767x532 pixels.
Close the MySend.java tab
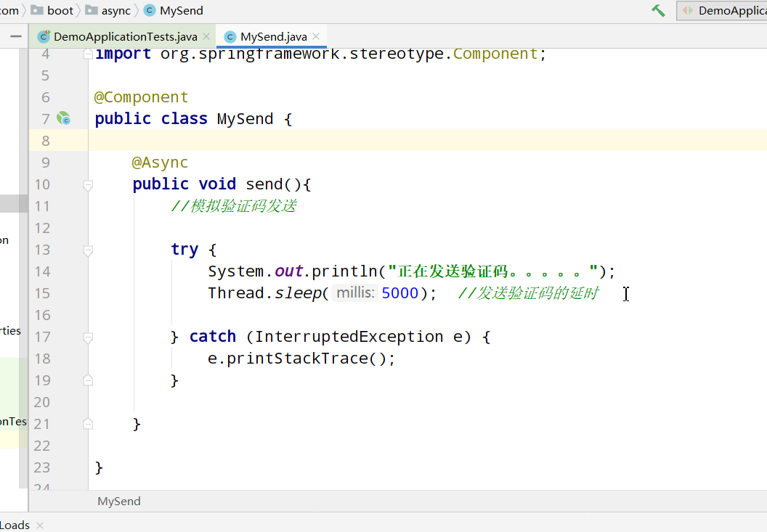click(x=316, y=36)
